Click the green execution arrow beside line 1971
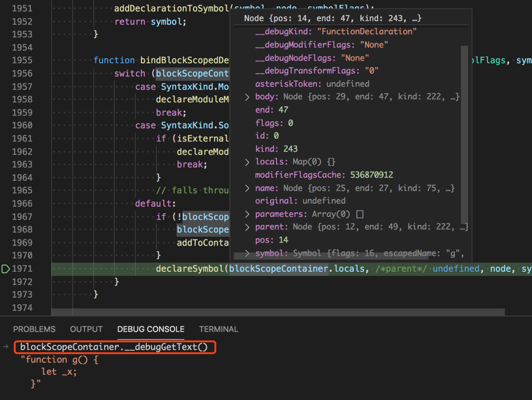 [x=5, y=270]
